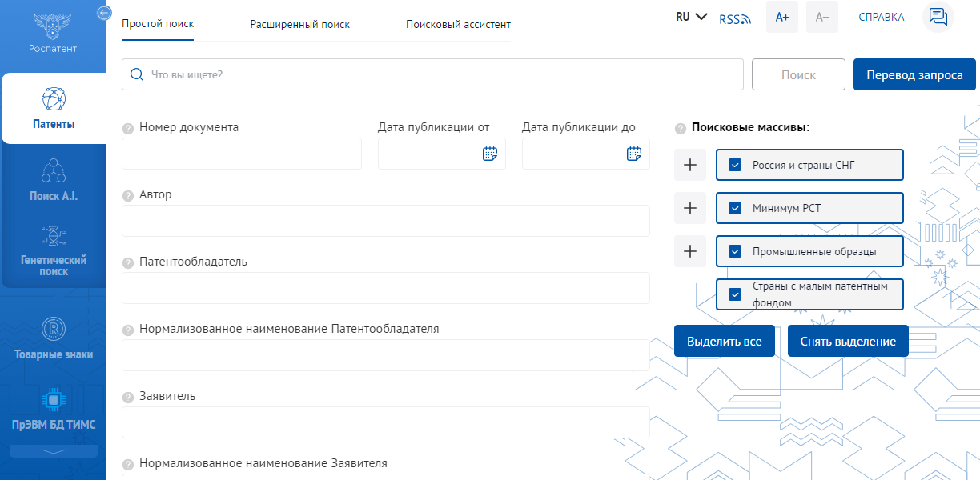Uncheck Россия и страны СНГ
The image size is (980, 480).
pyautogui.click(x=735, y=166)
